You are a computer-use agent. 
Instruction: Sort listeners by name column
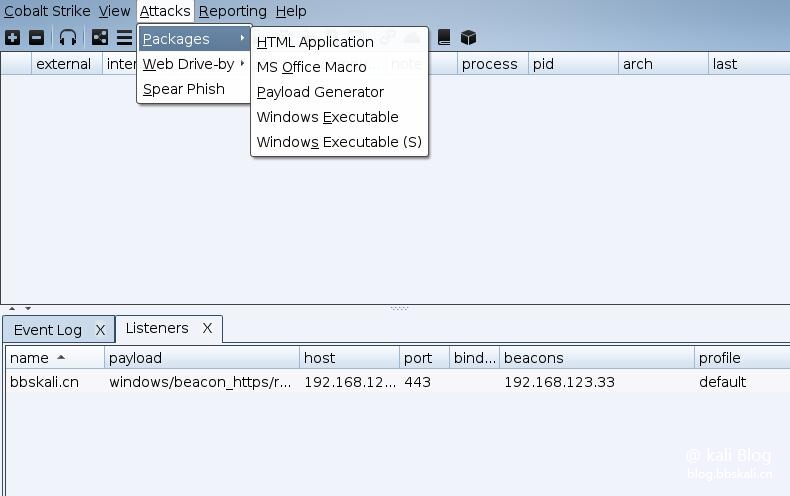point(55,358)
